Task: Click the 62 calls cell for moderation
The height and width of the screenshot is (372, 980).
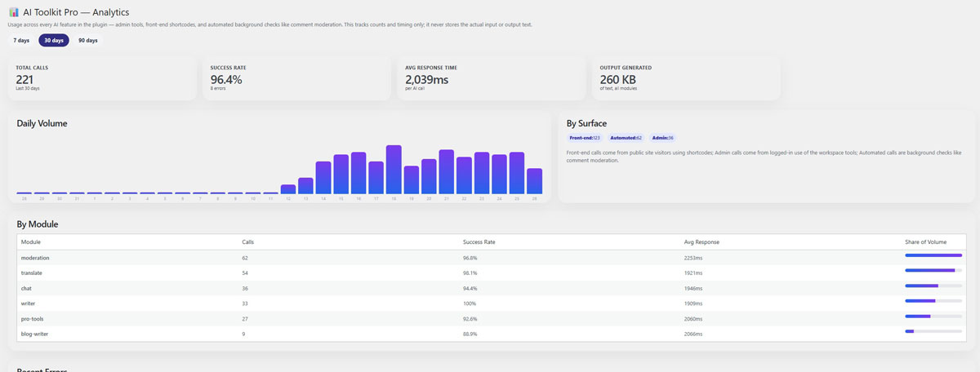Action: point(245,258)
